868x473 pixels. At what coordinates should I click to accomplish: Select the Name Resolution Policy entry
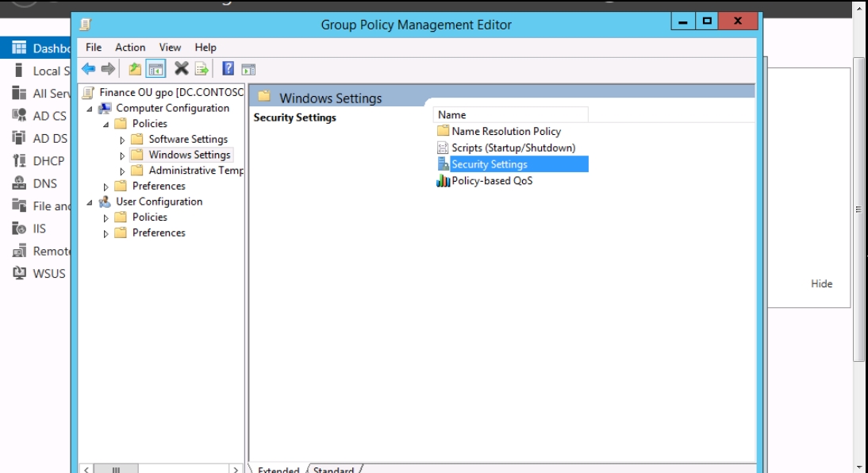506,131
